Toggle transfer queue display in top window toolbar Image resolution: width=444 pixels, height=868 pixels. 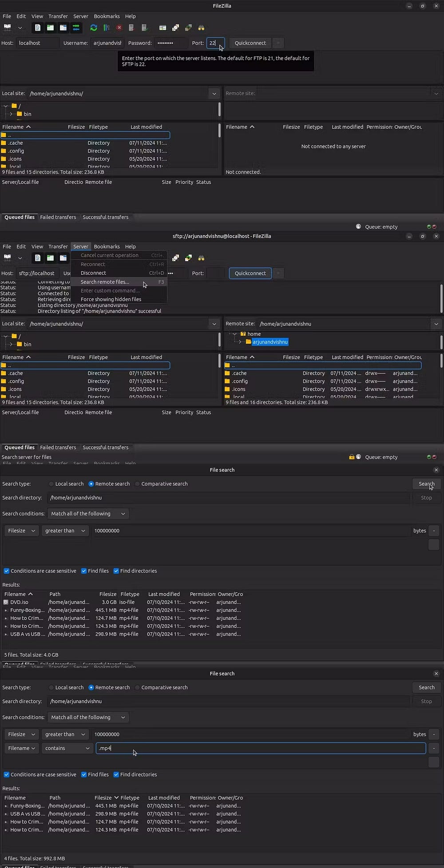pos(76,28)
